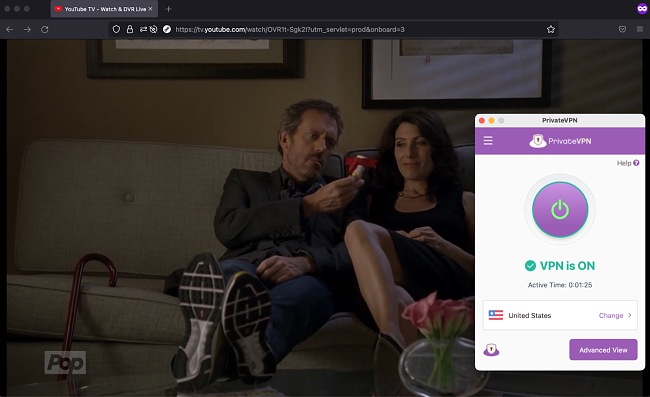Screen dimensions: 650x397
Task: Click the round compass icon in address bar
Action: pos(167,29)
